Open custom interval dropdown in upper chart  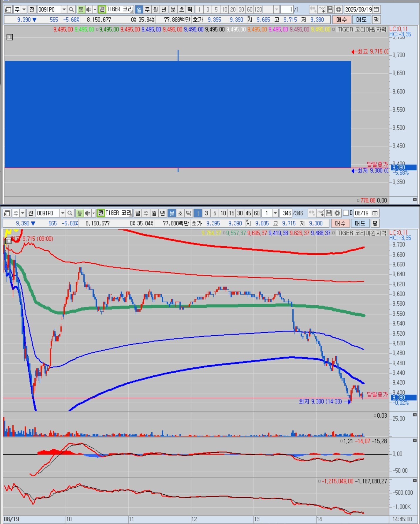276,9
